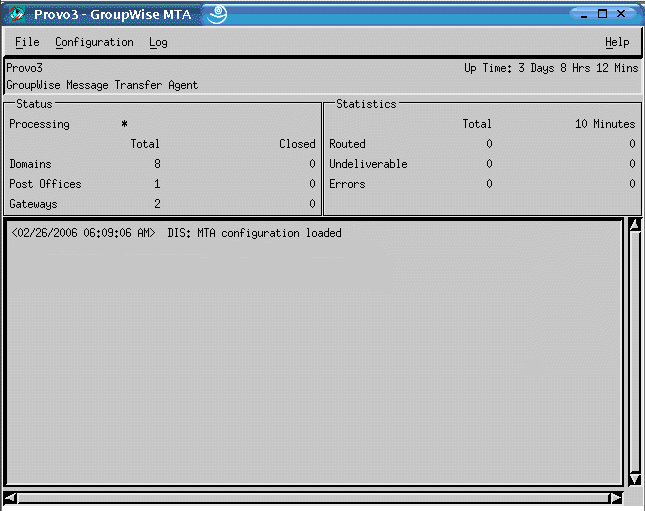Open the File menu
The height and width of the screenshot is (511, 645).
coord(27,42)
